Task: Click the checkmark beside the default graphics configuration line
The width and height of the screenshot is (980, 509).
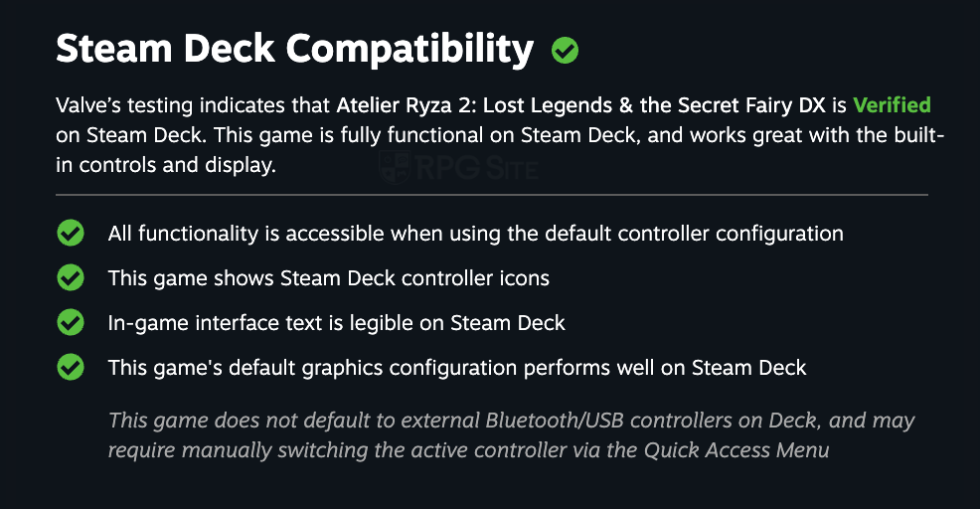Action: click(71, 368)
